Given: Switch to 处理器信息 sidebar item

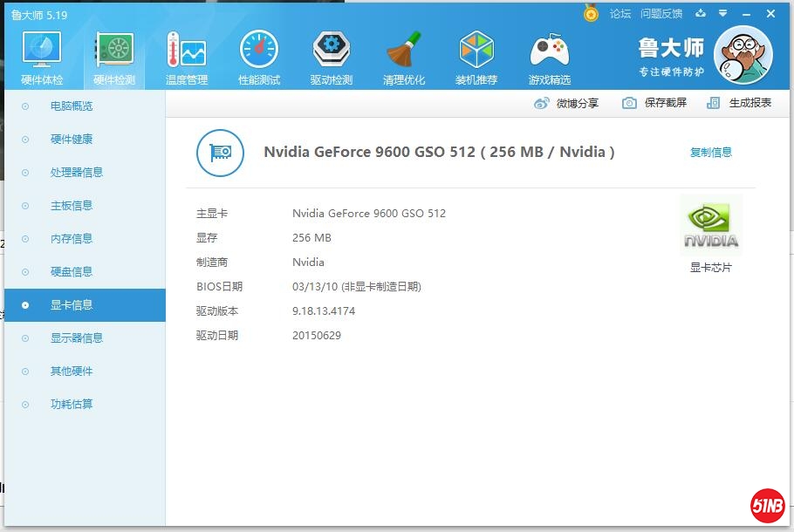Looking at the screenshot, I should tap(77, 173).
